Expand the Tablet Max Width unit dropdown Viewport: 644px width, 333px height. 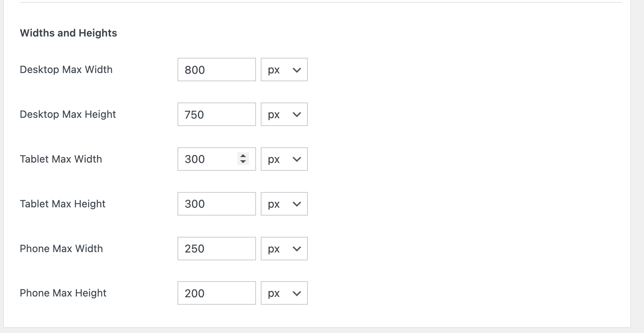coord(284,159)
